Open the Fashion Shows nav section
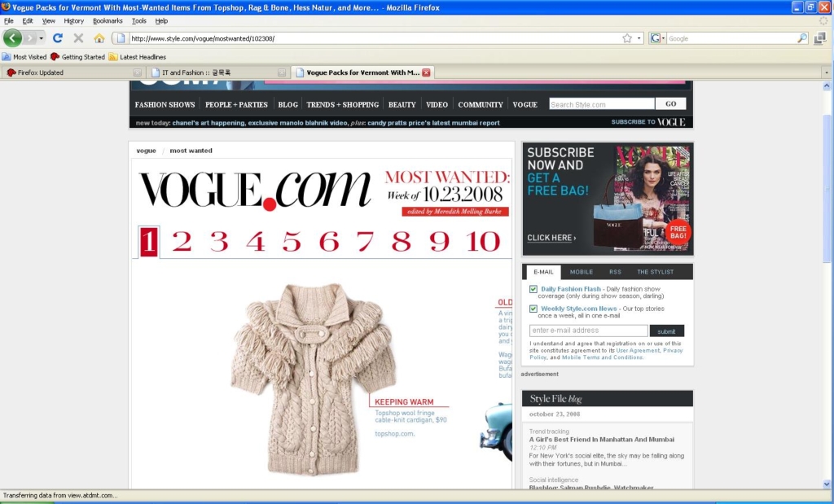The image size is (834, 504). (165, 105)
